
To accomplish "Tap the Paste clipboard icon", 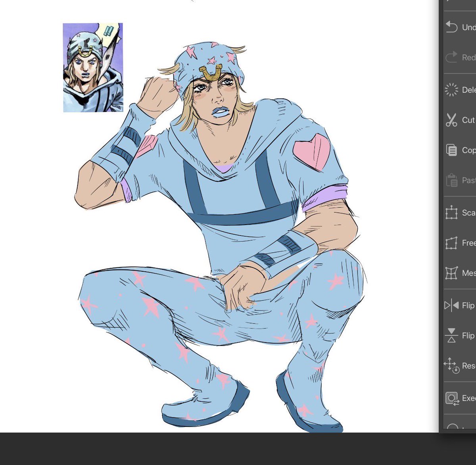I will (x=451, y=180).
